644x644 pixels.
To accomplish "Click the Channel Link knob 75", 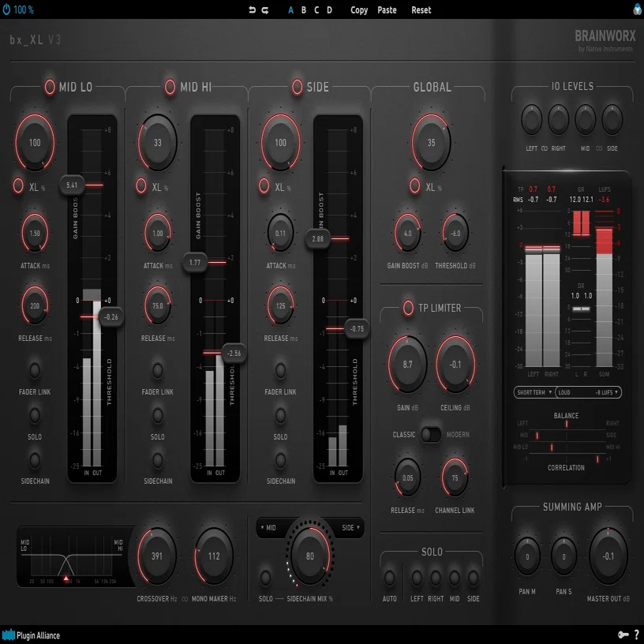I will (x=455, y=477).
